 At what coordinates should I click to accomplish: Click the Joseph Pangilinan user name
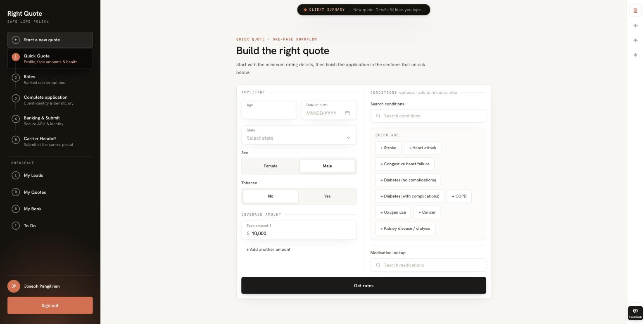point(42,286)
